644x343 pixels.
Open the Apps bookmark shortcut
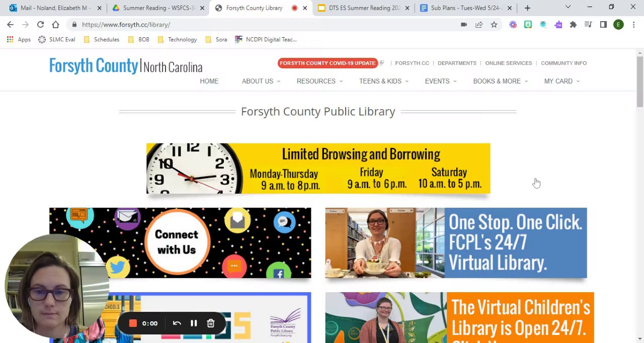19,39
